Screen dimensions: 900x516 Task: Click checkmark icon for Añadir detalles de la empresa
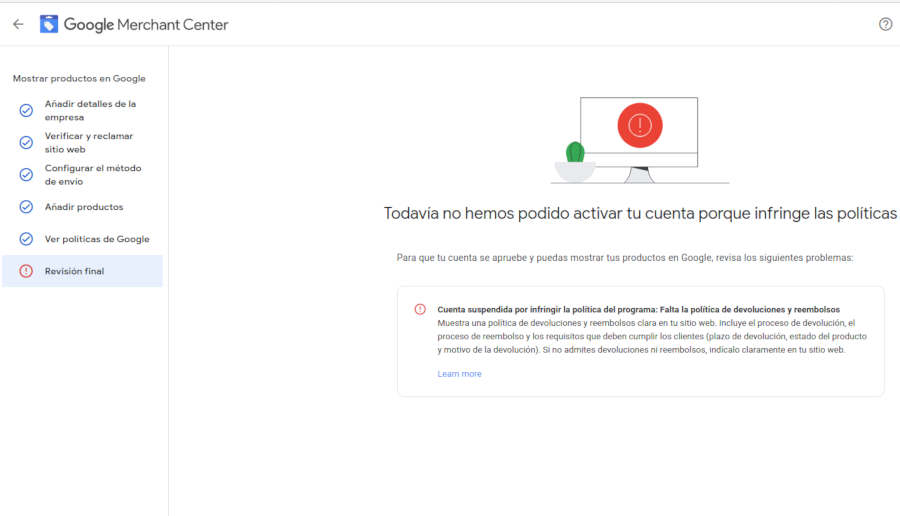coord(26,110)
